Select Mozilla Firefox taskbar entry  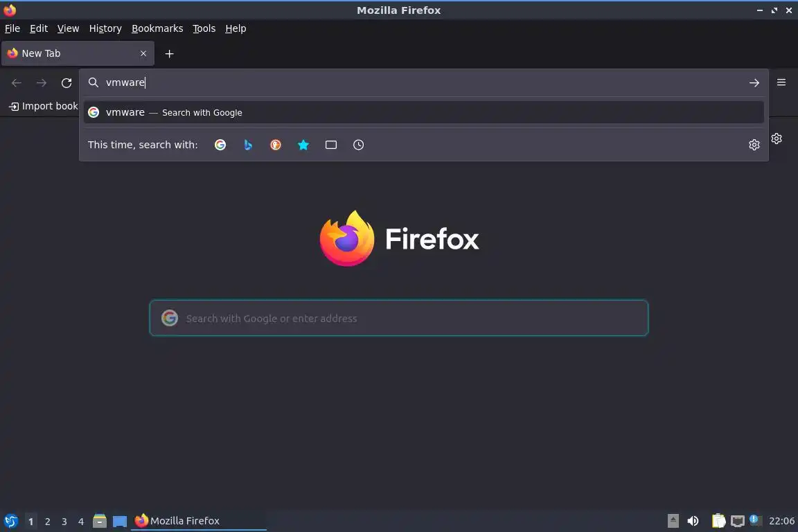pyautogui.click(x=199, y=521)
